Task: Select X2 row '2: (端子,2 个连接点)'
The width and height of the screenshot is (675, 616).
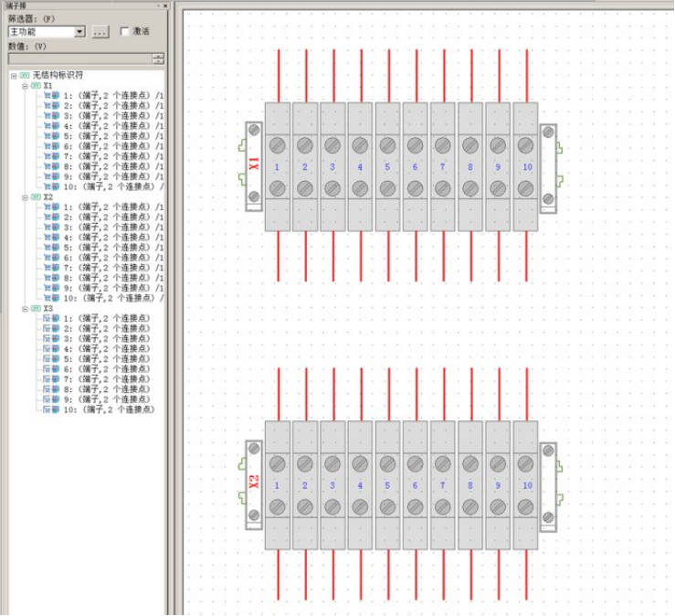Action: coord(113,218)
